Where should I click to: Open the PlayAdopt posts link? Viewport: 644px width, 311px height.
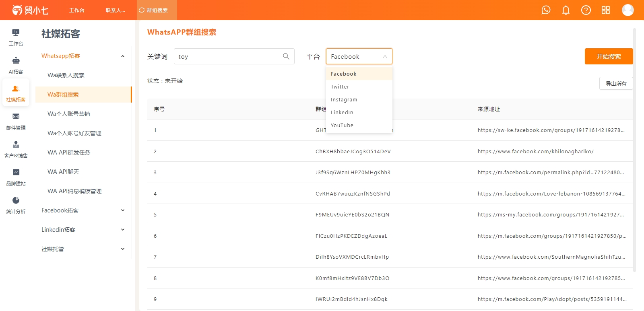point(552,299)
